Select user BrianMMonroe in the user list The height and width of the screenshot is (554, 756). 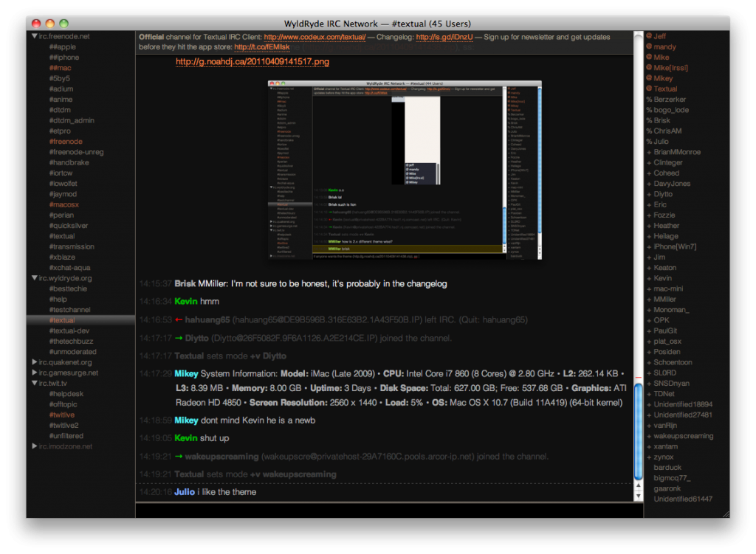[677, 152]
